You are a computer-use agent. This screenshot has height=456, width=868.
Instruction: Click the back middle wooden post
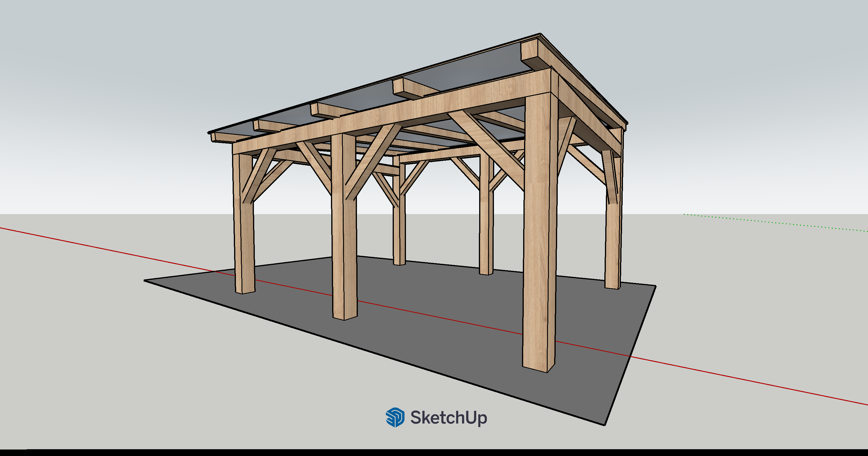pos(486,236)
